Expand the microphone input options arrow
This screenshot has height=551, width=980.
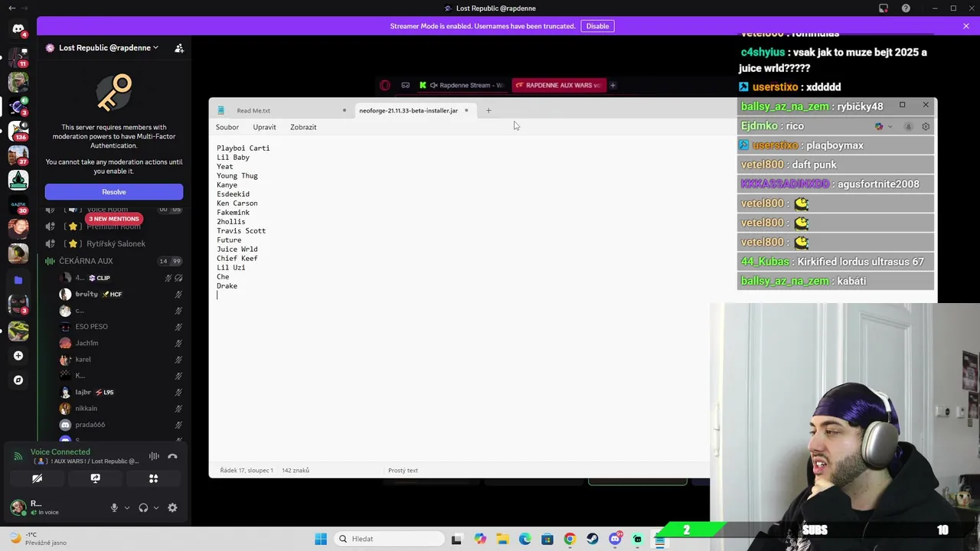pyautogui.click(x=127, y=507)
